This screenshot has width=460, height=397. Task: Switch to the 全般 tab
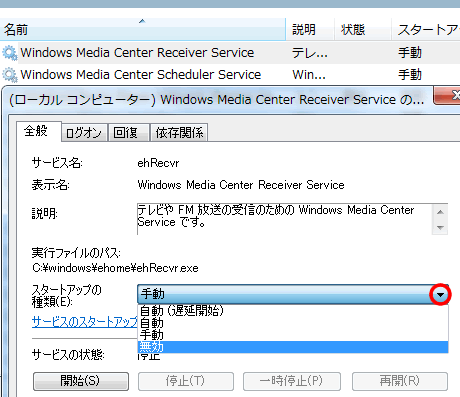38,131
